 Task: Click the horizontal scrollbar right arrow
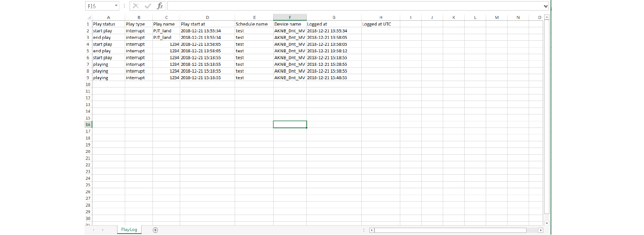coord(541,230)
